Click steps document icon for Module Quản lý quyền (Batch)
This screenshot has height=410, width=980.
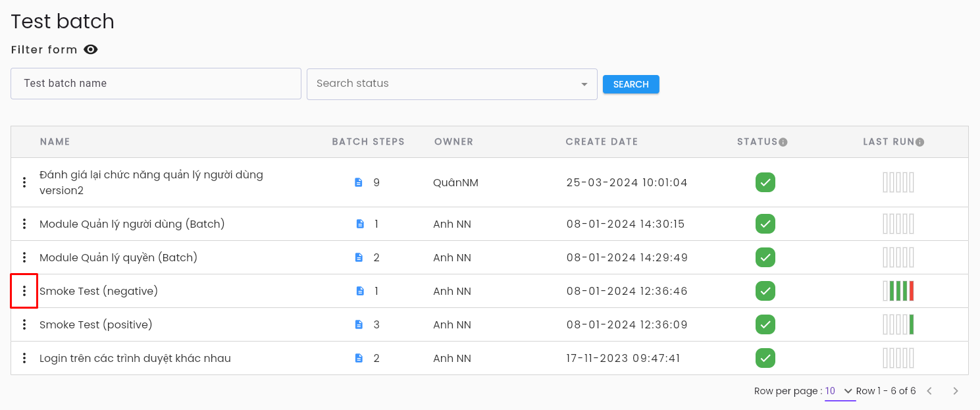359,257
